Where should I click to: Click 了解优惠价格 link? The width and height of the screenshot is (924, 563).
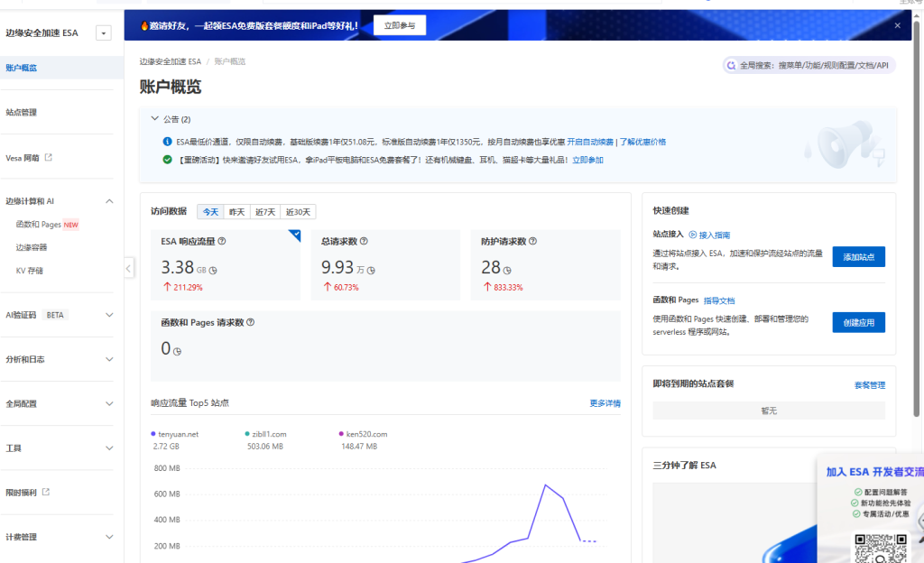[642, 142]
